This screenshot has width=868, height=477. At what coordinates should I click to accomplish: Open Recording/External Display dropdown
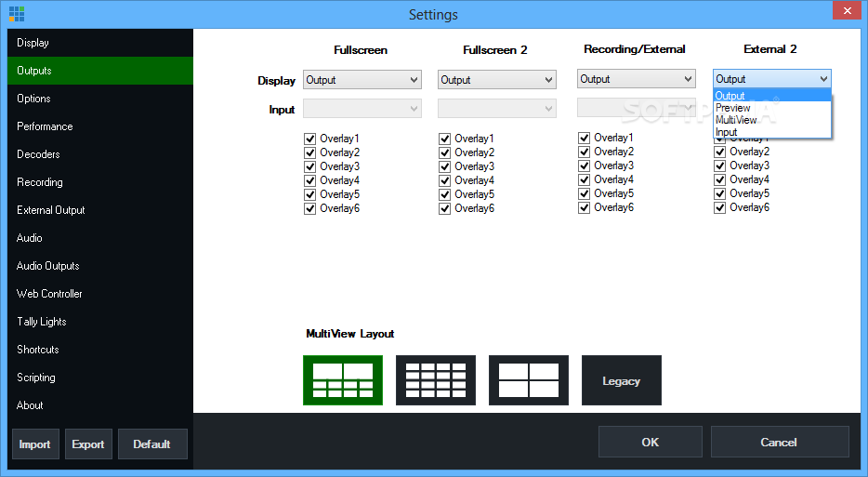(x=636, y=79)
